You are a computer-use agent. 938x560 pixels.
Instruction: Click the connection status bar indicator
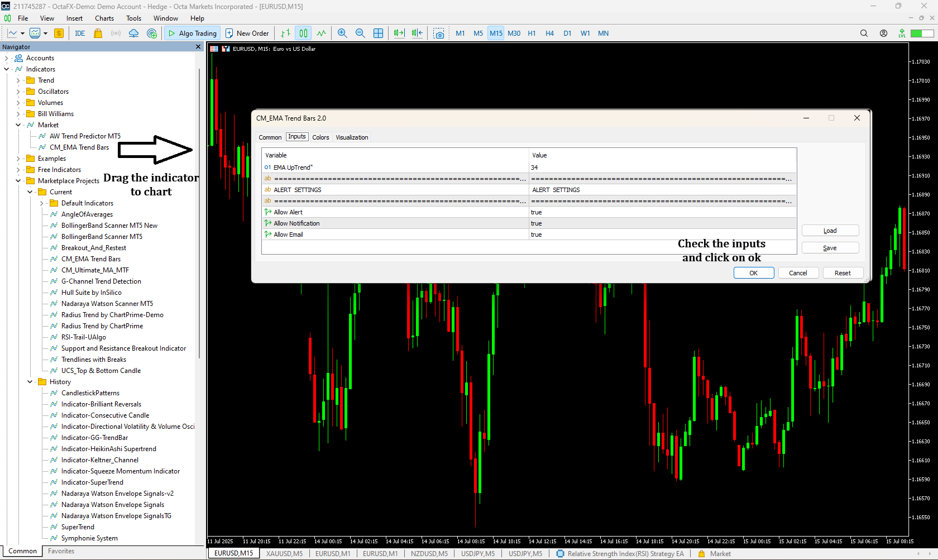point(922,33)
